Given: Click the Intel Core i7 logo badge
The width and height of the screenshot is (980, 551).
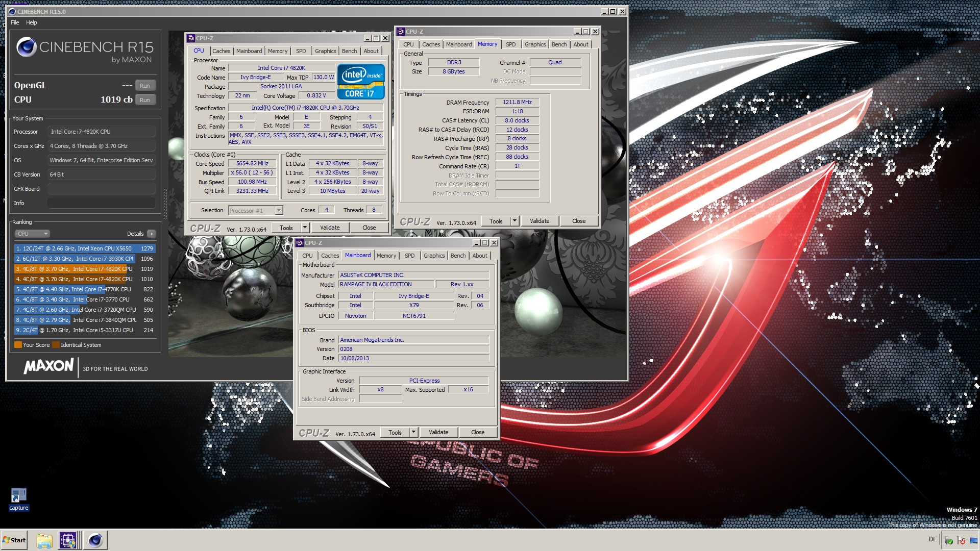Looking at the screenshot, I should [361, 82].
